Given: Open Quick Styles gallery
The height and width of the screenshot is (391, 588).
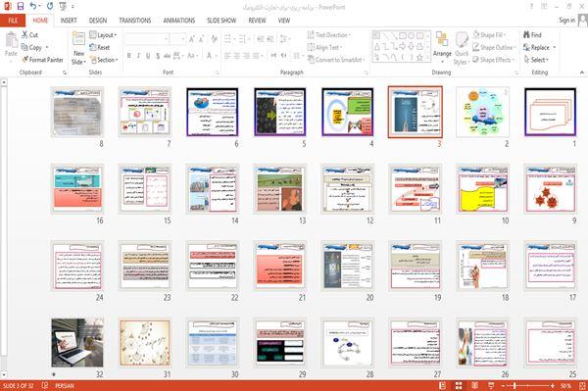Looking at the screenshot, I should pyautogui.click(x=462, y=48).
